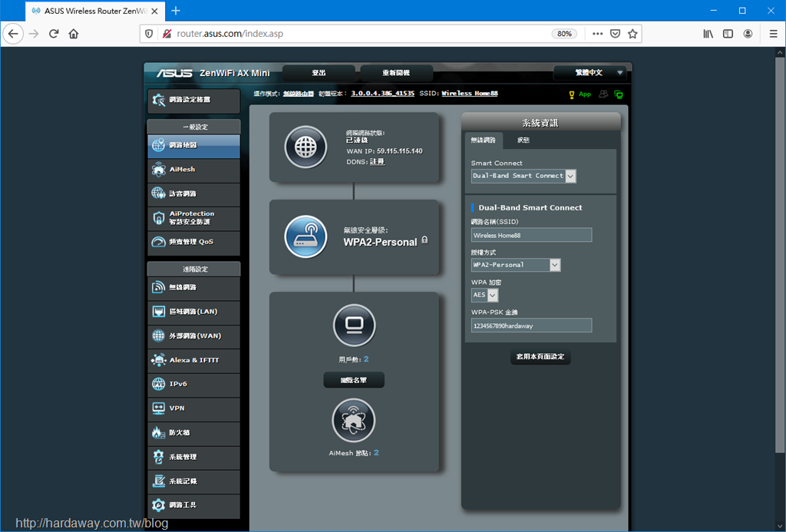The height and width of the screenshot is (532, 786).
Task: Open the browser Home page
Action: (74, 34)
